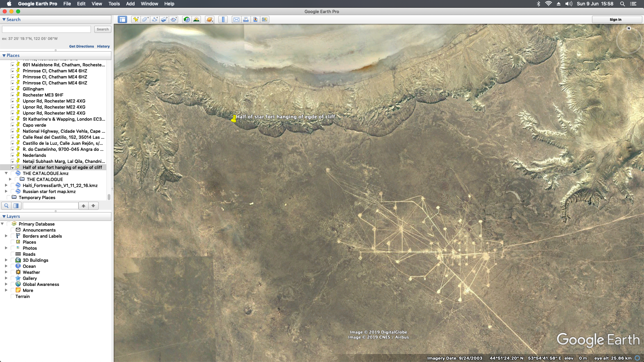Open historical imagery clock tool
The height and width of the screenshot is (362, 644).
coord(187,19)
